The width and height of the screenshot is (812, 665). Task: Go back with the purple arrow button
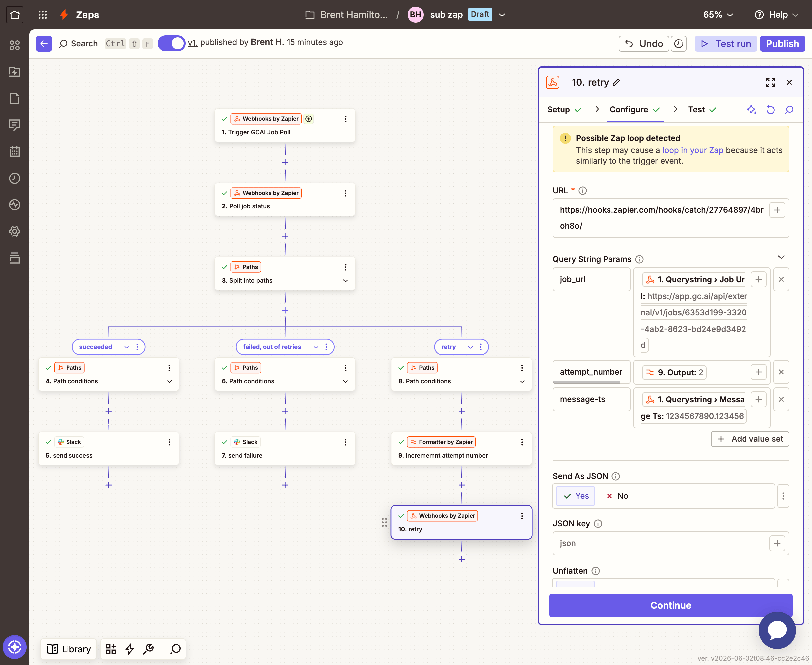pos(44,44)
